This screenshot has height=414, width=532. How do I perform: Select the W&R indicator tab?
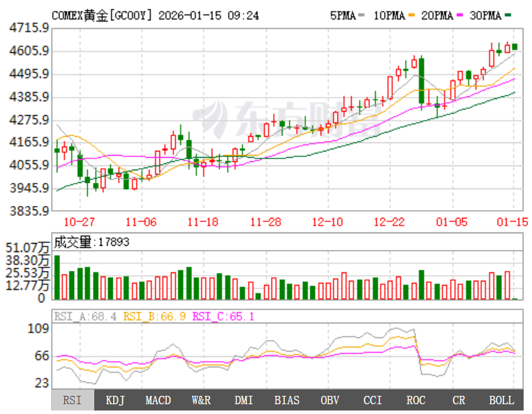pos(201,400)
